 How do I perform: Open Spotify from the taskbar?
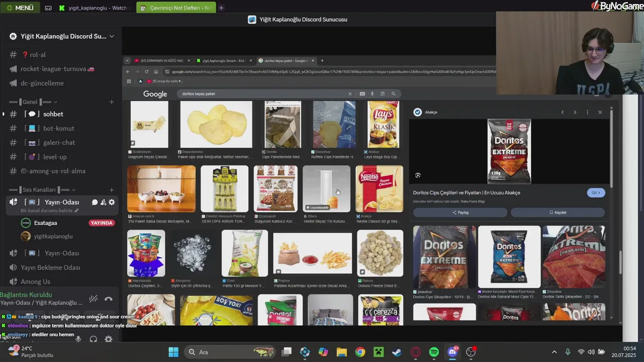click(x=434, y=352)
